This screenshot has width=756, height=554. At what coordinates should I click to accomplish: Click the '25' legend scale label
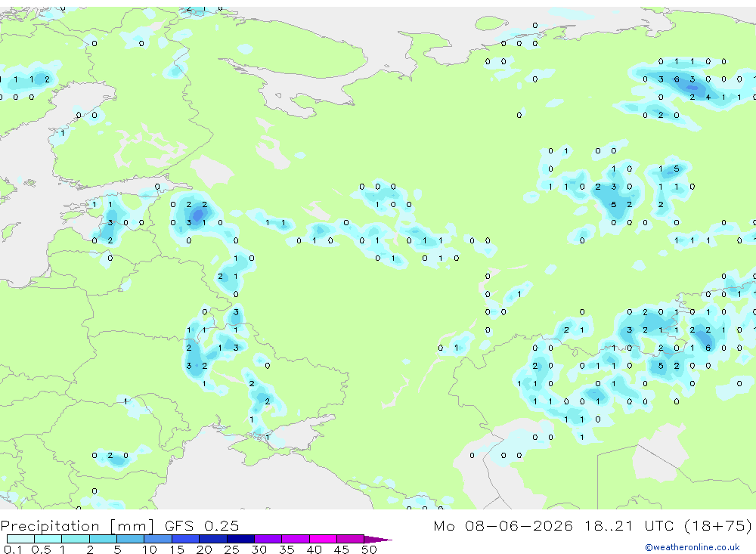tap(231, 549)
